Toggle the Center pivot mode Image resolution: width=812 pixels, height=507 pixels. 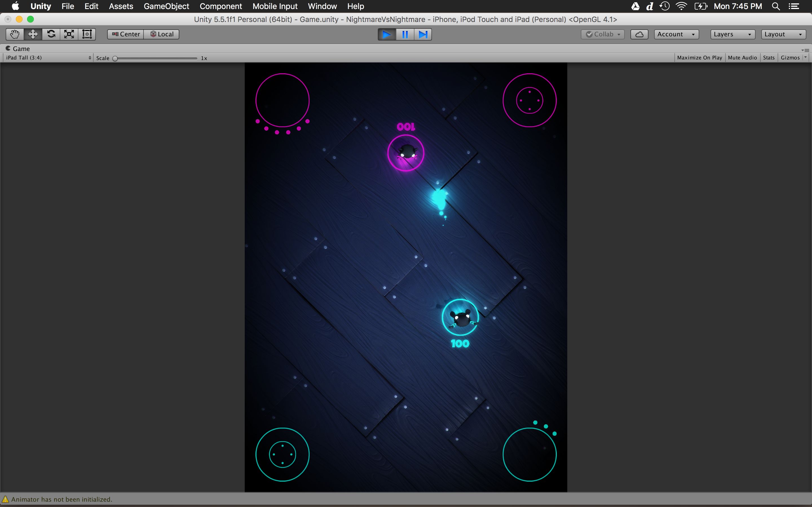point(126,34)
